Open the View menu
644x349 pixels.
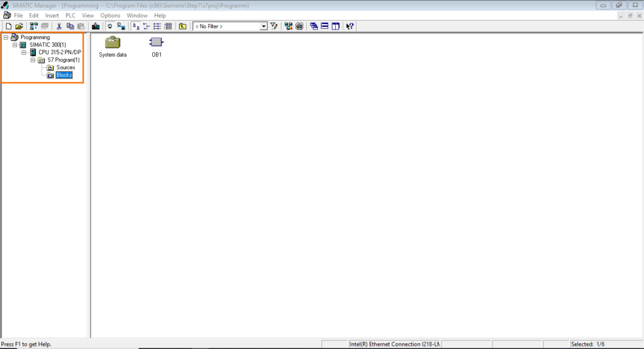[88, 16]
